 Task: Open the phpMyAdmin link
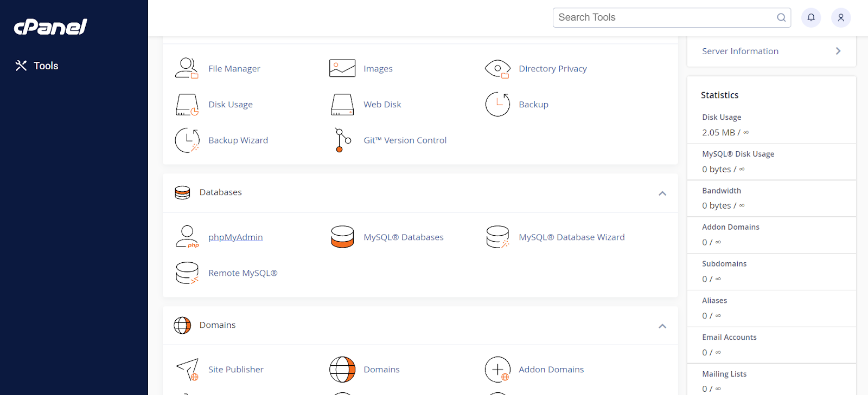(x=235, y=237)
